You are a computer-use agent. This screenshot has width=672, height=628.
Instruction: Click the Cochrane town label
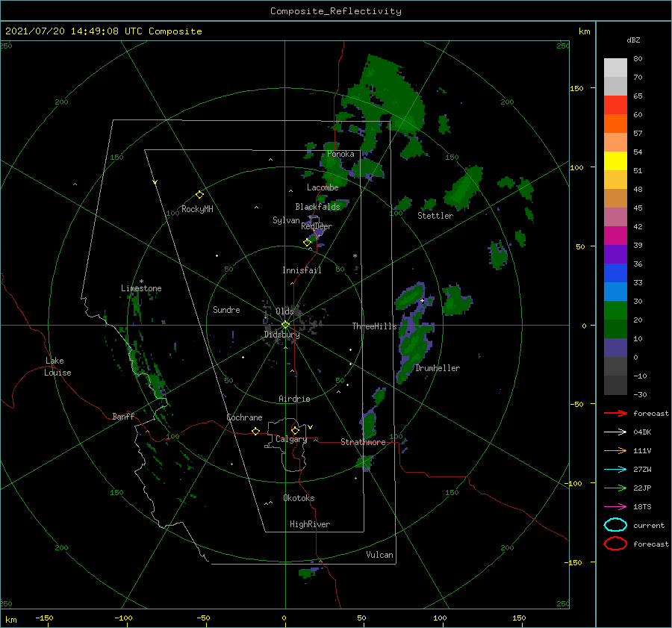(244, 417)
